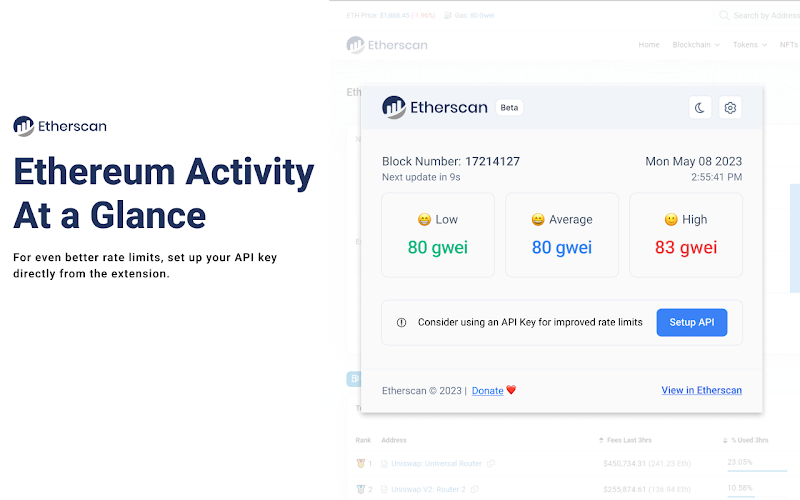Select the Average gas price card
Image resolution: width=800 pixels, height=500 pixels.
(562, 235)
